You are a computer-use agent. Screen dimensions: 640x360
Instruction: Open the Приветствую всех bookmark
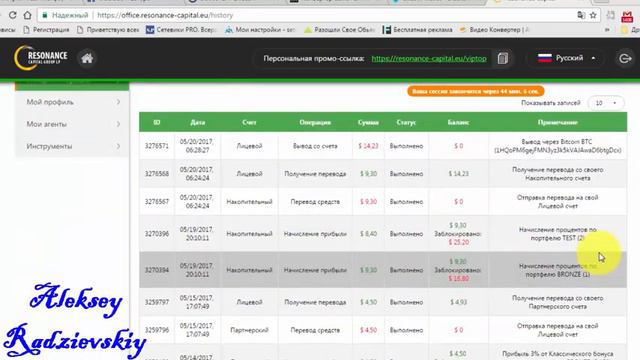point(108,29)
